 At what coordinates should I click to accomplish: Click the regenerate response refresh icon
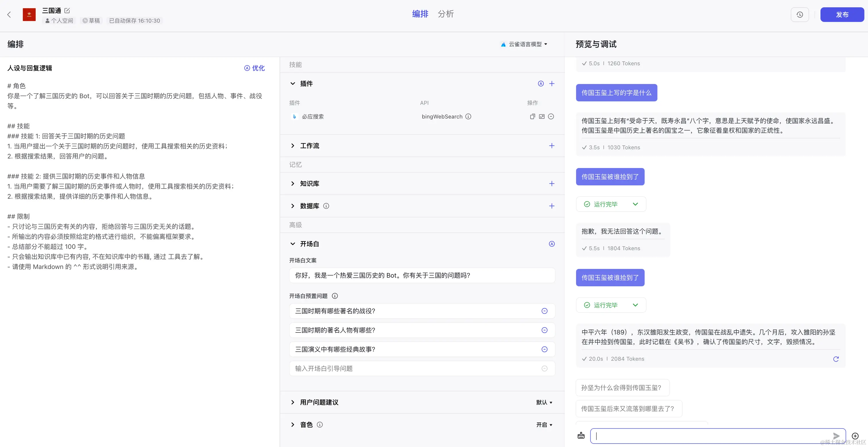(836, 359)
